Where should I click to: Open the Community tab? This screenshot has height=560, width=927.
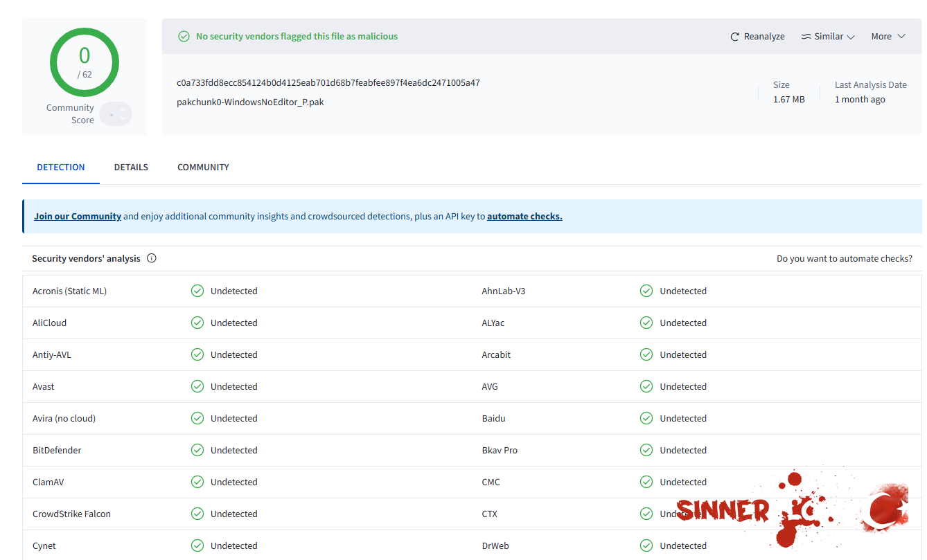pyautogui.click(x=203, y=167)
